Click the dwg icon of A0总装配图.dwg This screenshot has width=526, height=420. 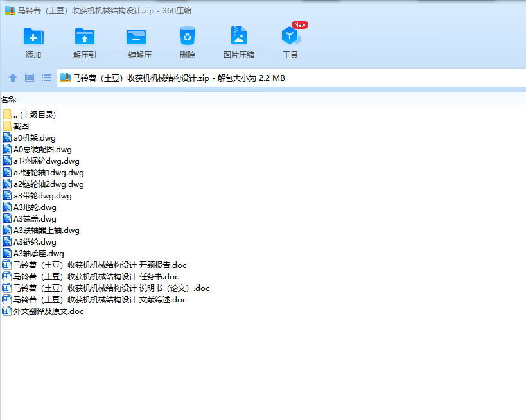tap(7, 149)
